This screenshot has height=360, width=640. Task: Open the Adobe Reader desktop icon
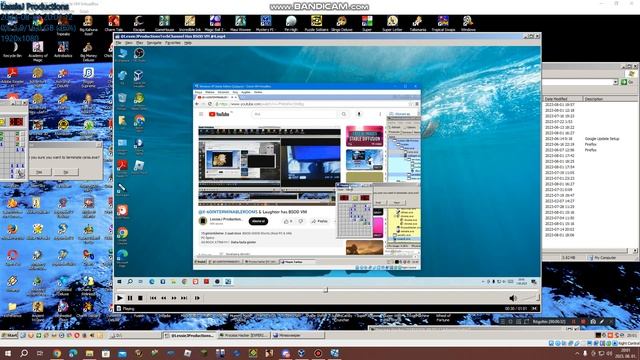(12, 76)
